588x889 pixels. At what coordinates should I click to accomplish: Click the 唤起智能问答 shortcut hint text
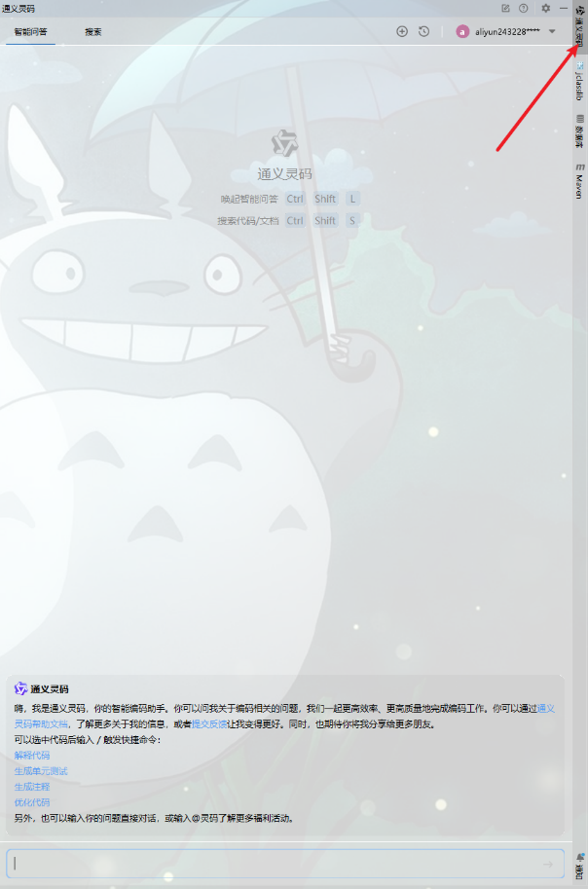[x=249, y=199]
